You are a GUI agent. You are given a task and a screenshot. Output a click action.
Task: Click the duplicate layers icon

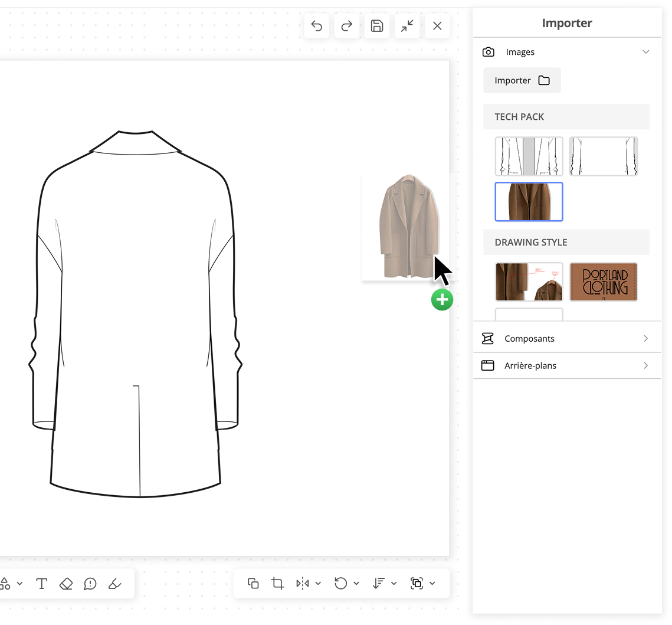click(253, 583)
